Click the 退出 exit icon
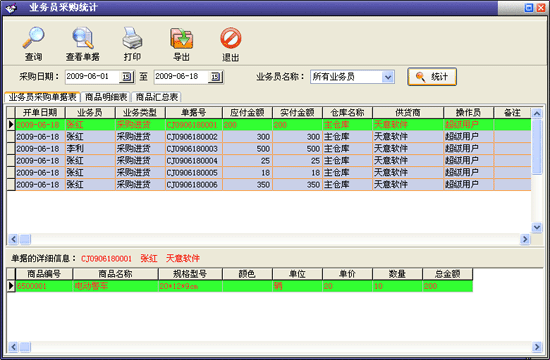The image size is (550, 360). 230,38
